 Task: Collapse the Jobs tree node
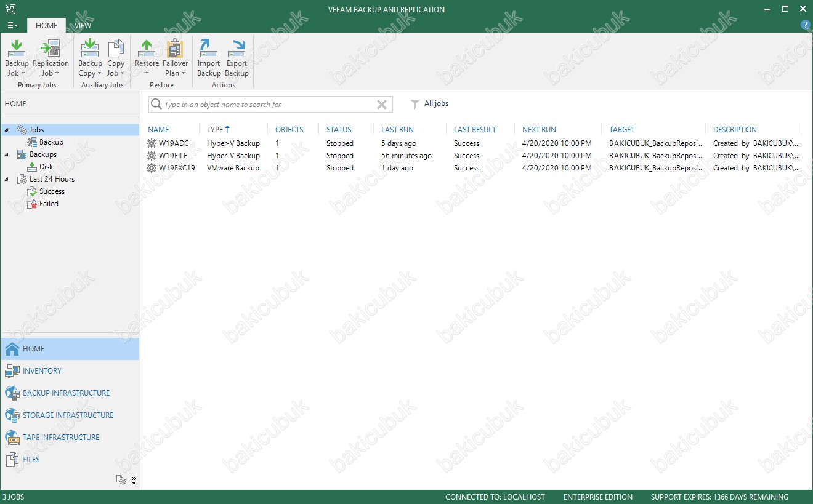click(7, 130)
